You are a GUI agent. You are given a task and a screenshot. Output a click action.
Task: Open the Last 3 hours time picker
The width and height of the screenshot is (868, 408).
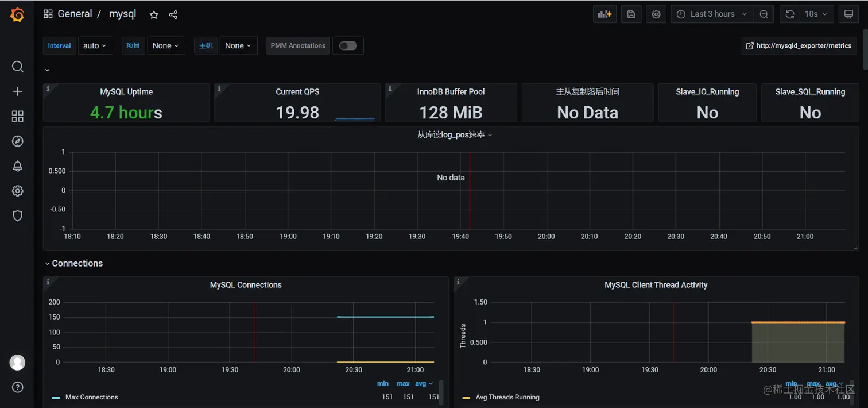(x=712, y=14)
